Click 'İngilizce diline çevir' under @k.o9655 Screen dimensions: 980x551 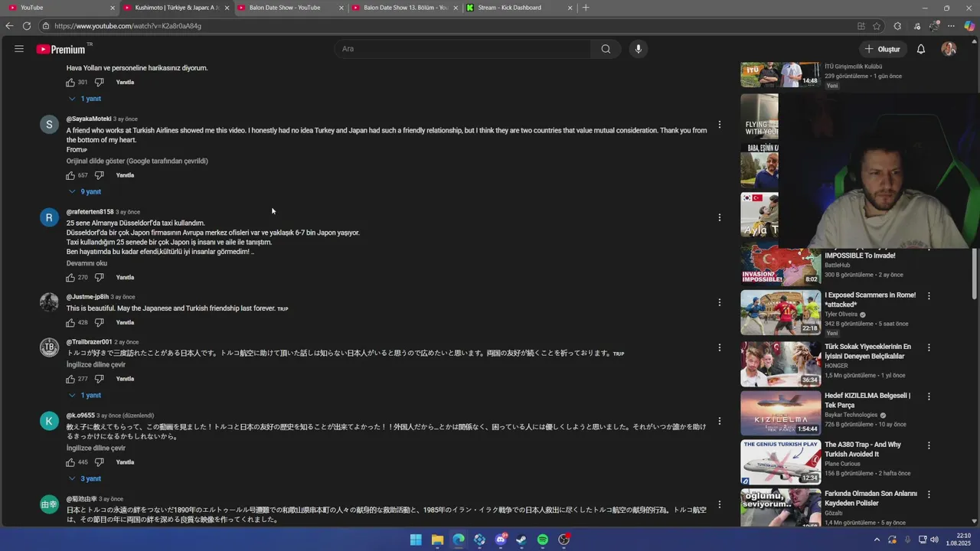point(96,448)
